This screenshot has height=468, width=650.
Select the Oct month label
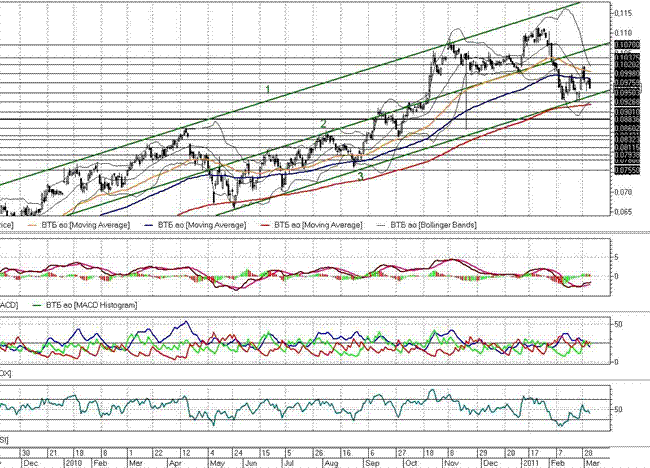coord(411,463)
